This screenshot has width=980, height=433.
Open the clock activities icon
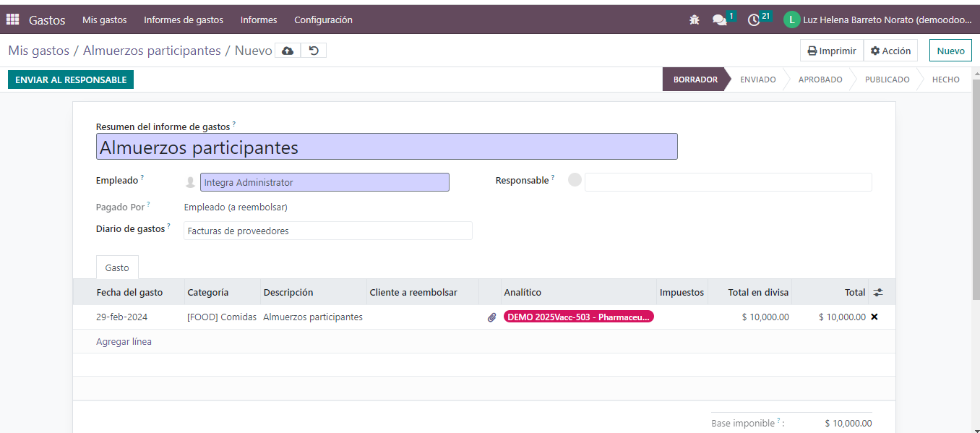click(754, 20)
